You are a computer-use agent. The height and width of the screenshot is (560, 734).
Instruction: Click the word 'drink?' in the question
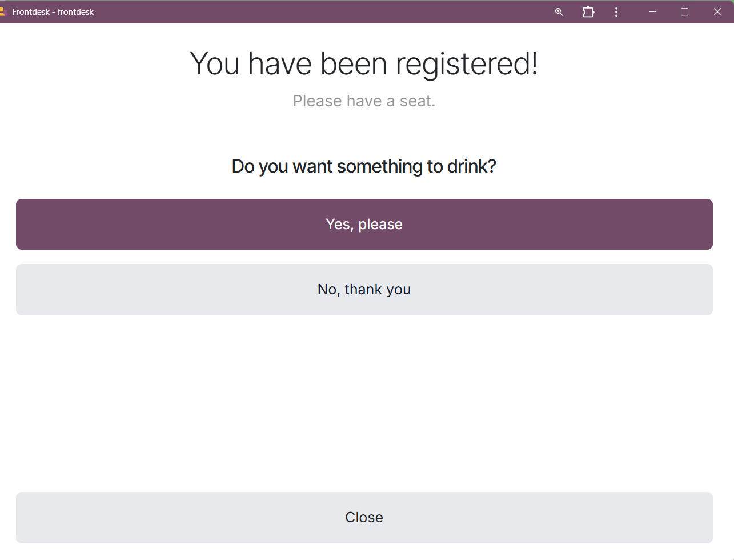point(471,166)
